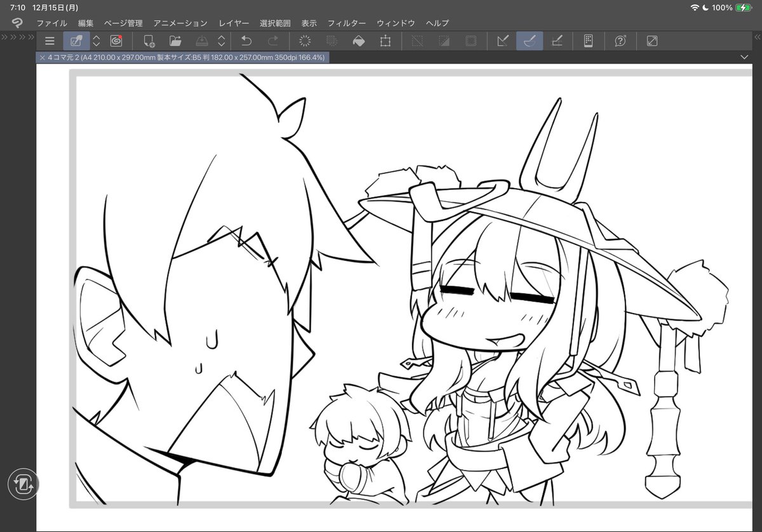Open the ページ管理 menu
This screenshot has width=762, height=532.
[123, 23]
